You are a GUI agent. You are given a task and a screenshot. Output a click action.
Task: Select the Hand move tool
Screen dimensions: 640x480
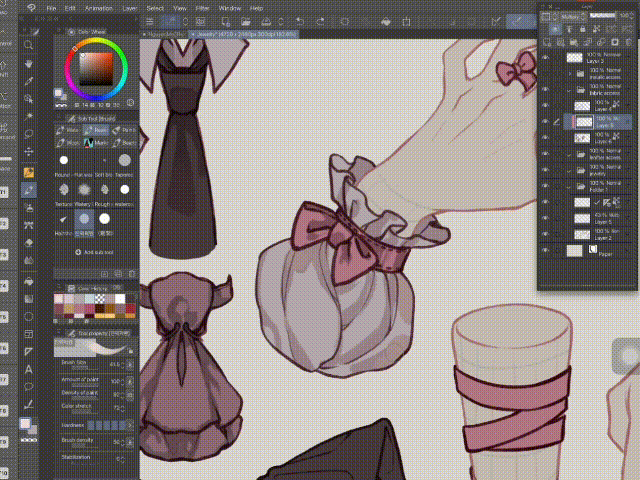pyautogui.click(x=28, y=64)
